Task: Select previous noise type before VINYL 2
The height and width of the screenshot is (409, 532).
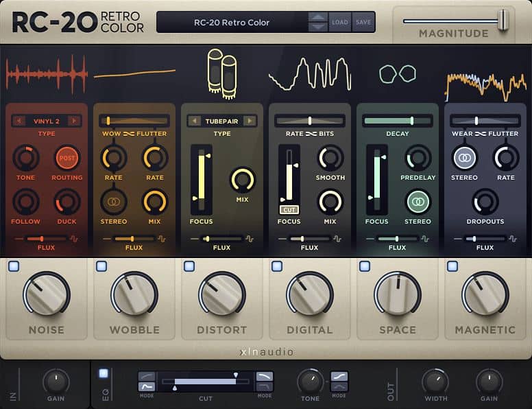Action: coord(19,121)
